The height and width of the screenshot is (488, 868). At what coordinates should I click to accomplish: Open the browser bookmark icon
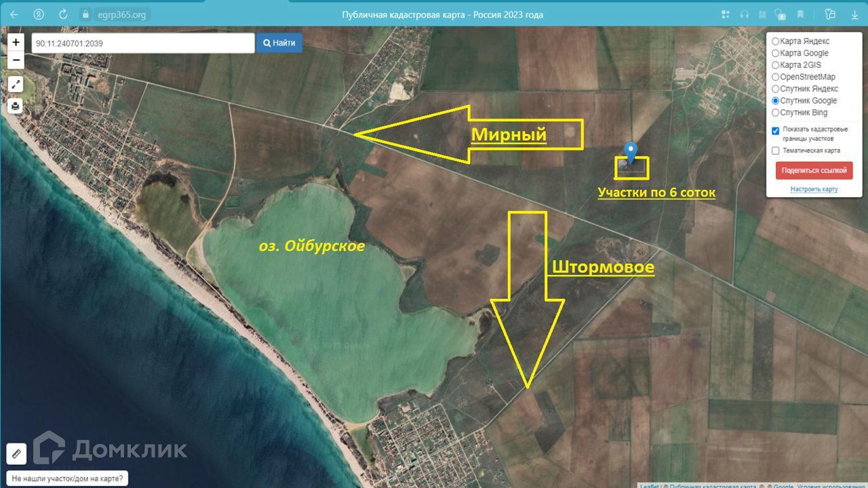(801, 14)
